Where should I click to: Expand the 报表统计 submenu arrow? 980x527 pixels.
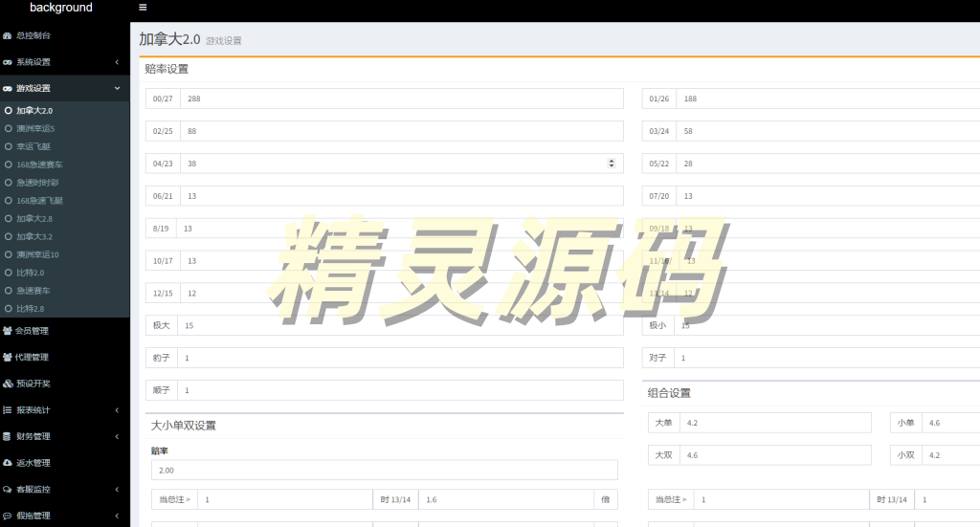click(x=117, y=410)
